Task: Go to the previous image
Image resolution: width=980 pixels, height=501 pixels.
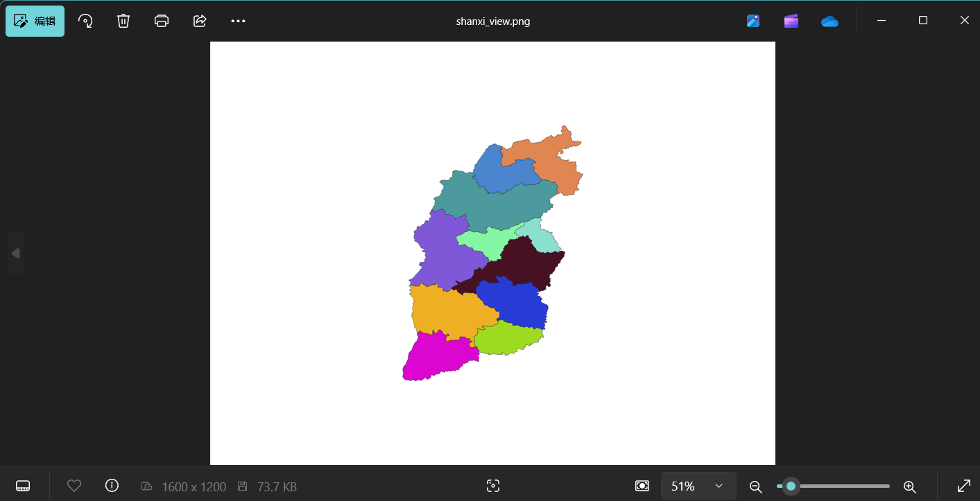Action: point(15,252)
